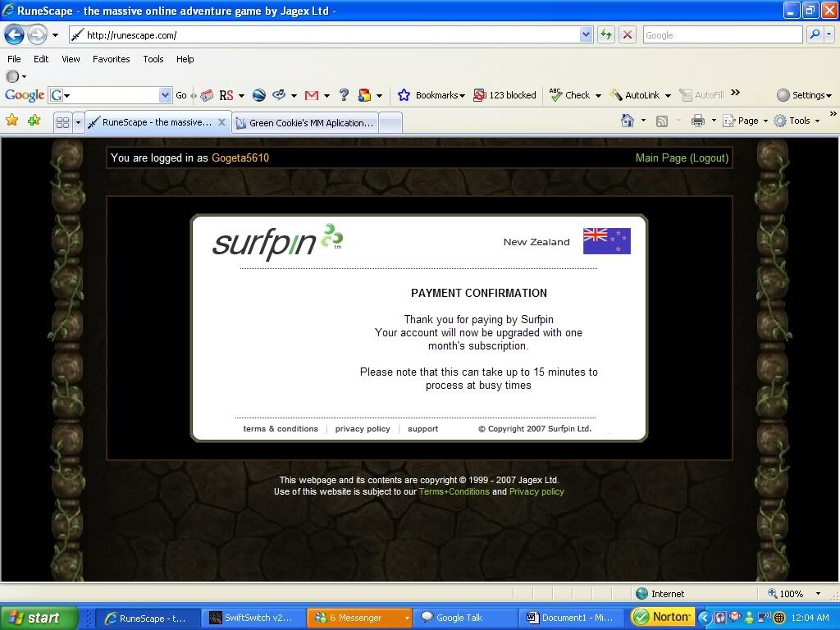
Task: Click the 100% zoom level control
Action: [794, 594]
